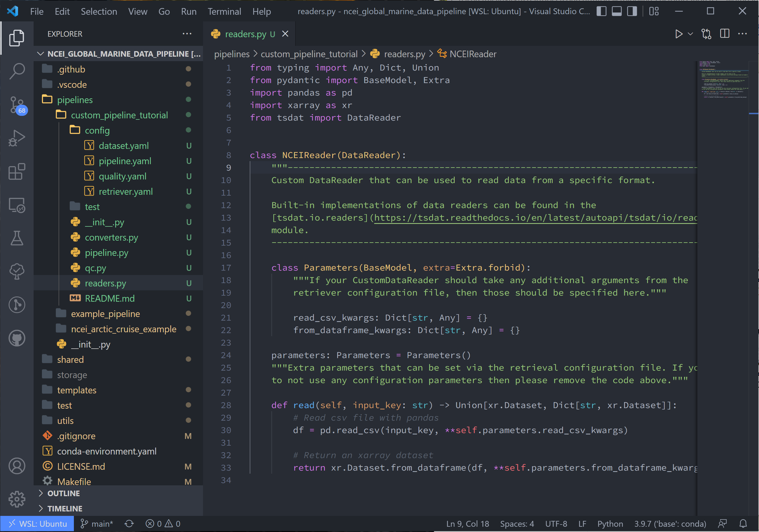Expand the TIMELINE section

(x=118, y=508)
